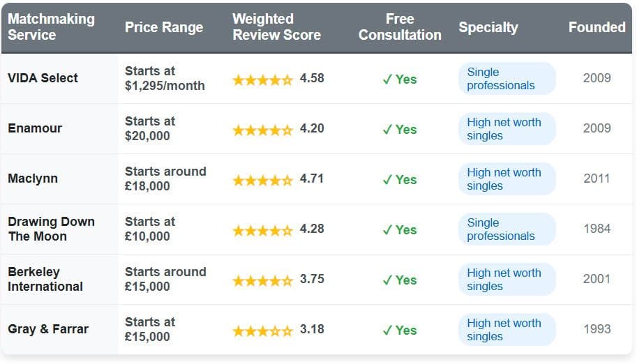
Task: Click the Free Consultation column header
Action: [x=400, y=27]
